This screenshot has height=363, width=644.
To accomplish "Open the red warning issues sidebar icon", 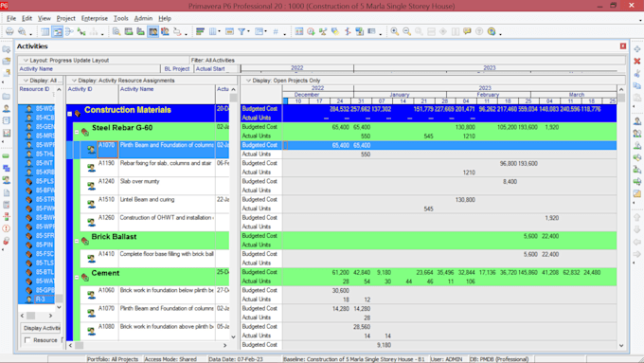I will (x=7, y=228).
